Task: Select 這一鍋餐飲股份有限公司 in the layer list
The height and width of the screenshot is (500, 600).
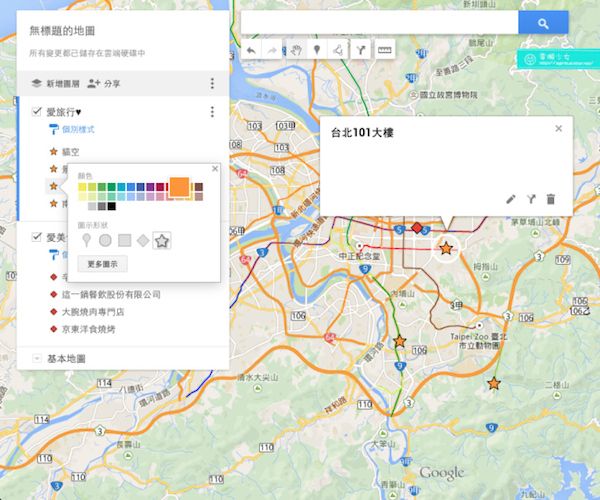Action: point(111,295)
